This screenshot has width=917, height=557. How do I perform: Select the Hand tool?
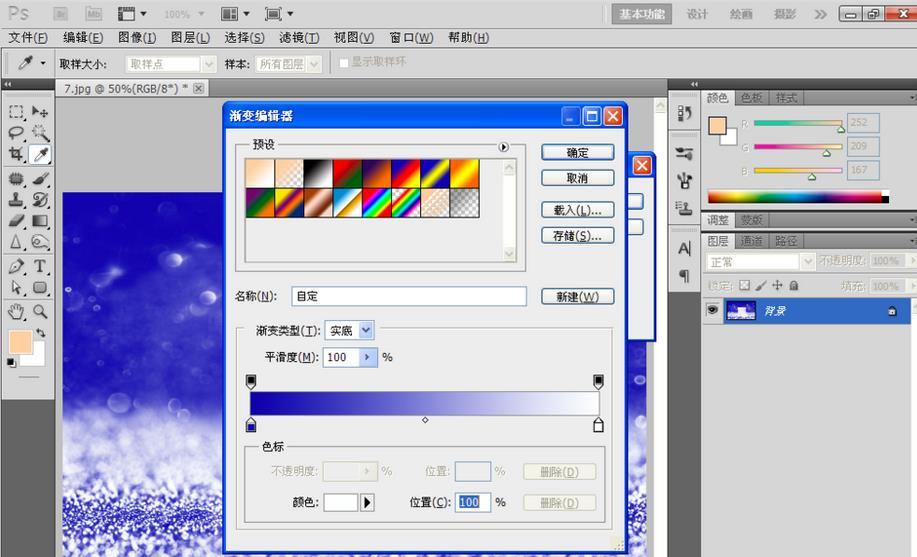16,312
